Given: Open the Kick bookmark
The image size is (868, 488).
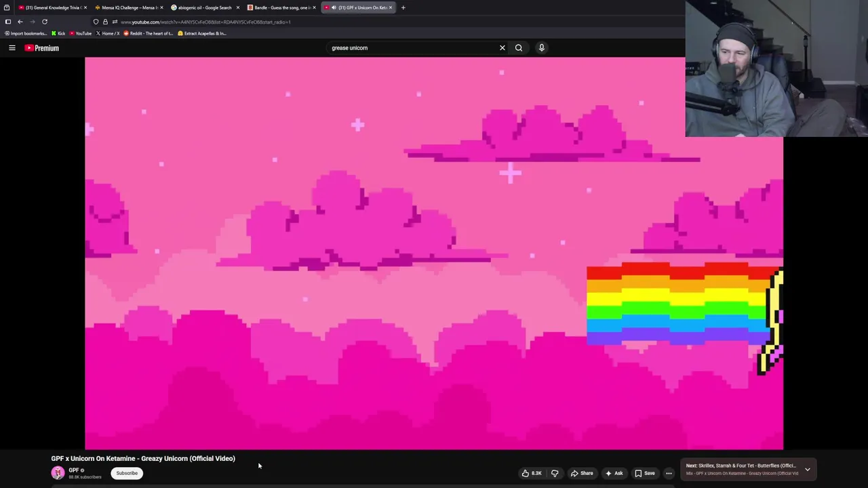Looking at the screenshot, I should 58,33.
